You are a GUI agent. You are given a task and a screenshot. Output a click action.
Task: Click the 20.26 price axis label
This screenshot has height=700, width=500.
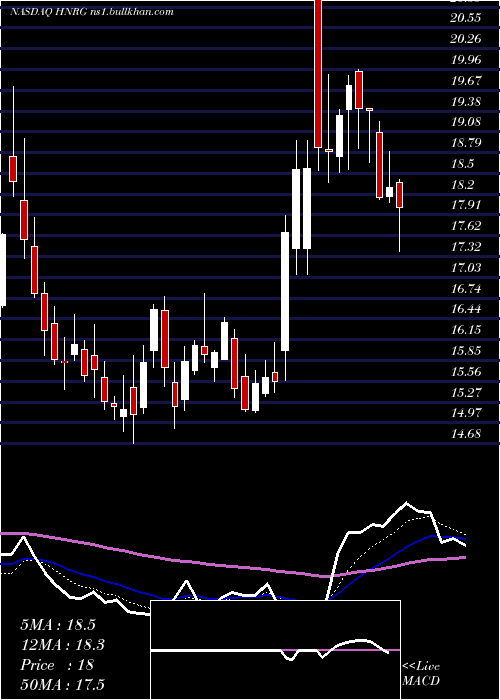click(467, 38)
